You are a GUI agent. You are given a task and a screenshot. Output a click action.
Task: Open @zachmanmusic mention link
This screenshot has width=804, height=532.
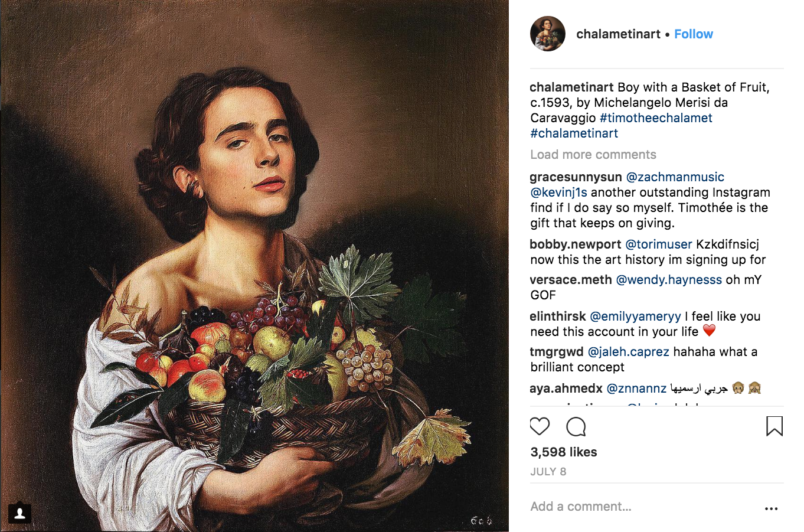point(675,177)
